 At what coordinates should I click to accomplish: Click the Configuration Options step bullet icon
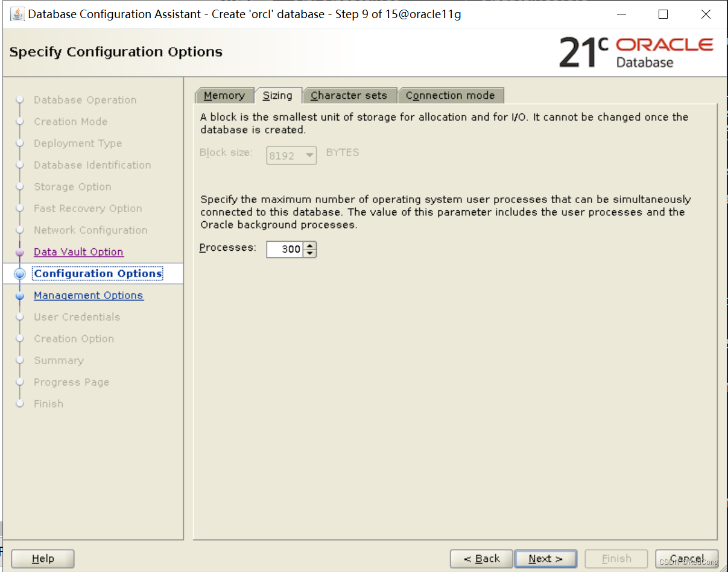pyautogui.click(x=20, y=274)
